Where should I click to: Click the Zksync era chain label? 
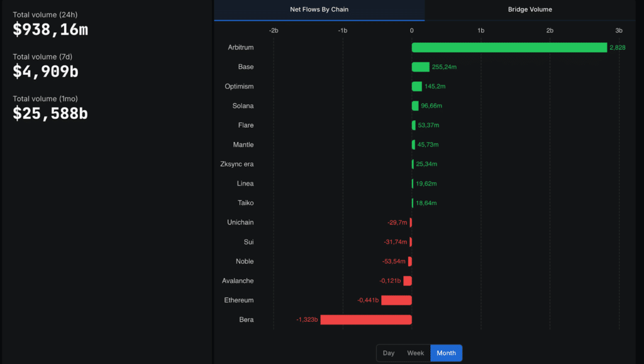tap(237, 164)
